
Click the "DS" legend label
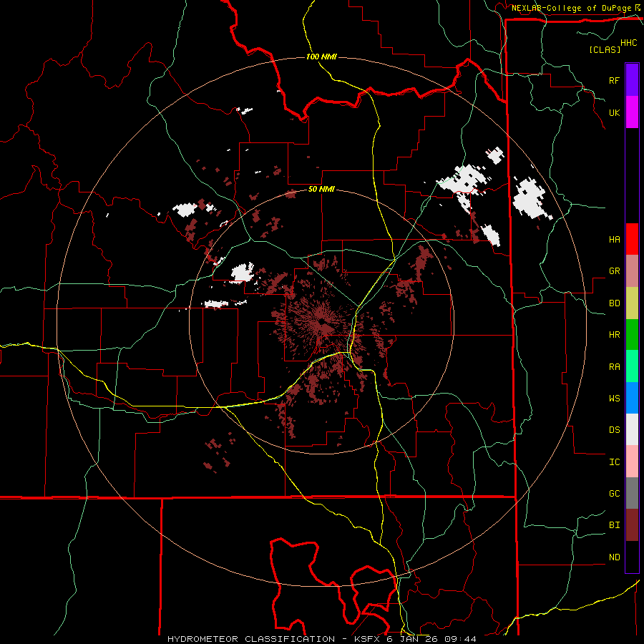click(614, 430)
